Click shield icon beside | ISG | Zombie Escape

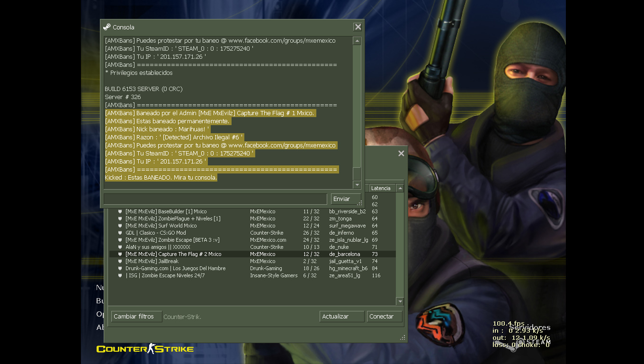click(x=120, y=275)
